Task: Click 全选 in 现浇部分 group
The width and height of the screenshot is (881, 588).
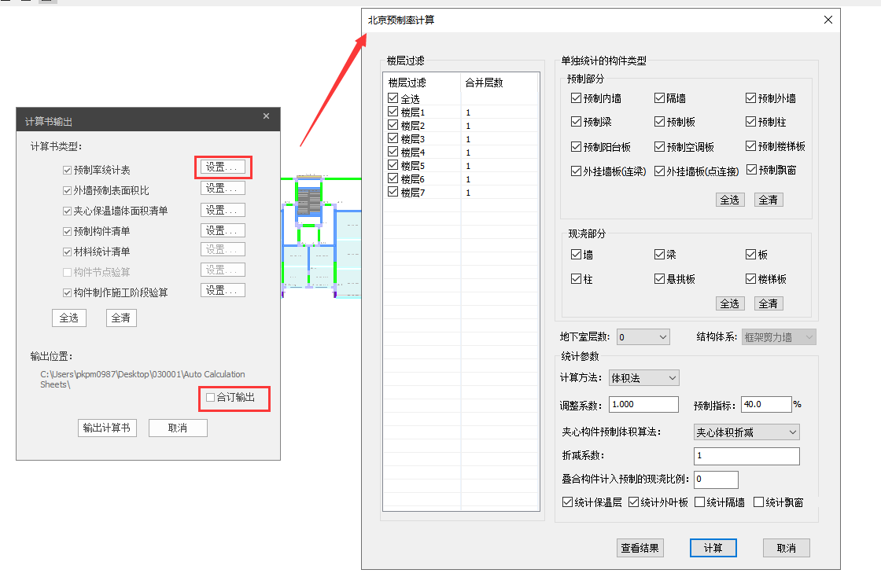Action: pyautogui.click(x=730, y=304)
